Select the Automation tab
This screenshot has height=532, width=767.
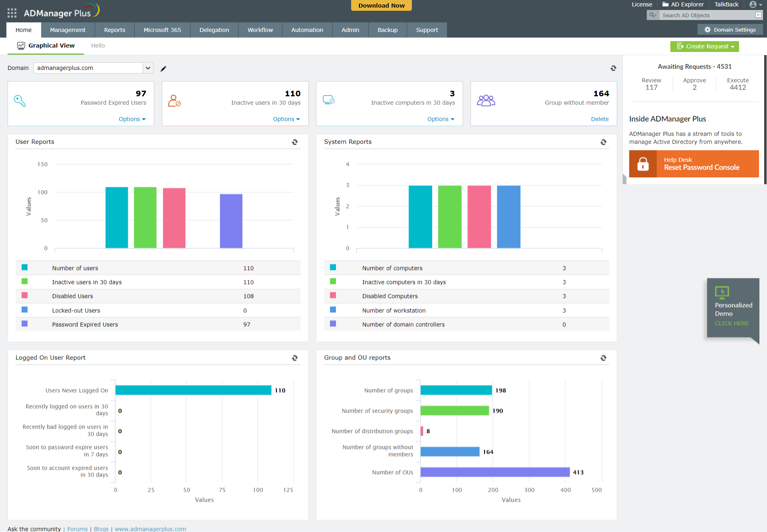tap(305, 30)
